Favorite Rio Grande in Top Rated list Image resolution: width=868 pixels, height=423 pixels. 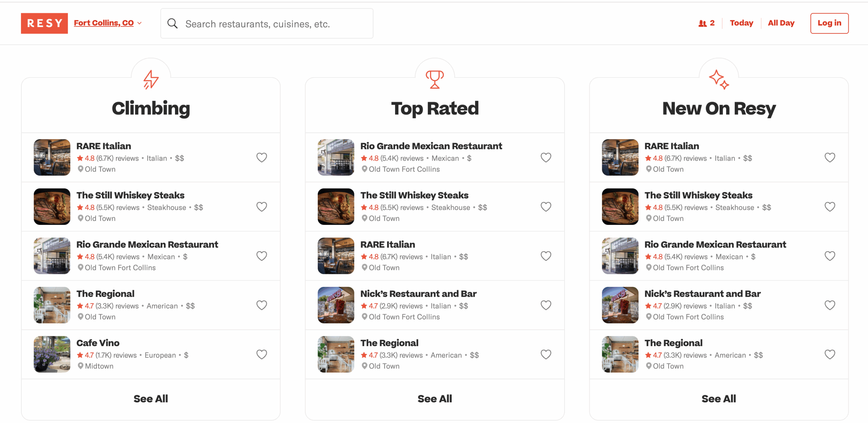tap(546, 157)
